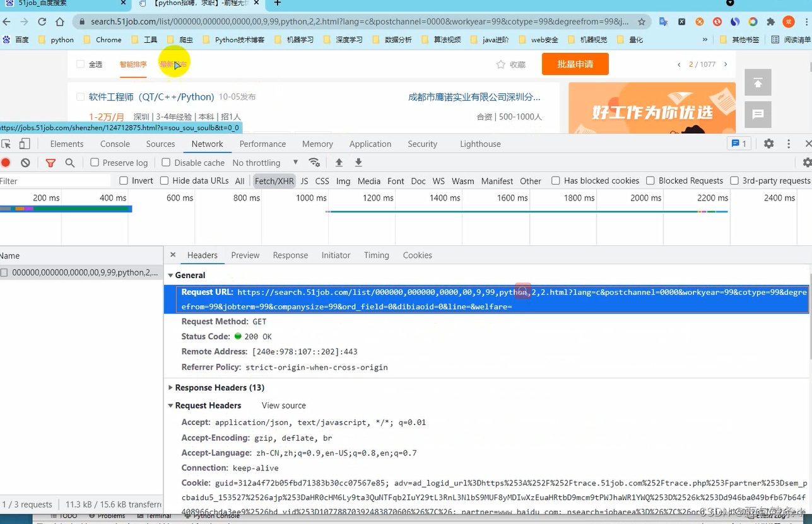Check 3rd-party requests checkbox

pyautogui.click(x=734, y=180)
